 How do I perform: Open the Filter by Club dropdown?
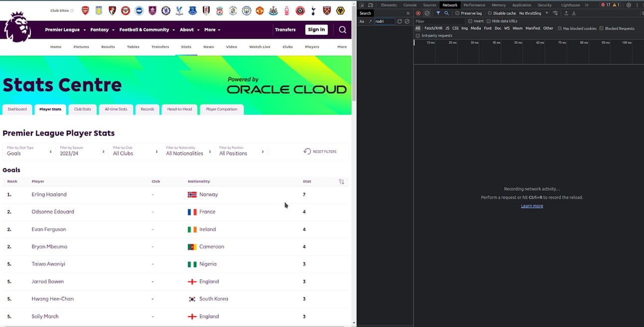135,151
